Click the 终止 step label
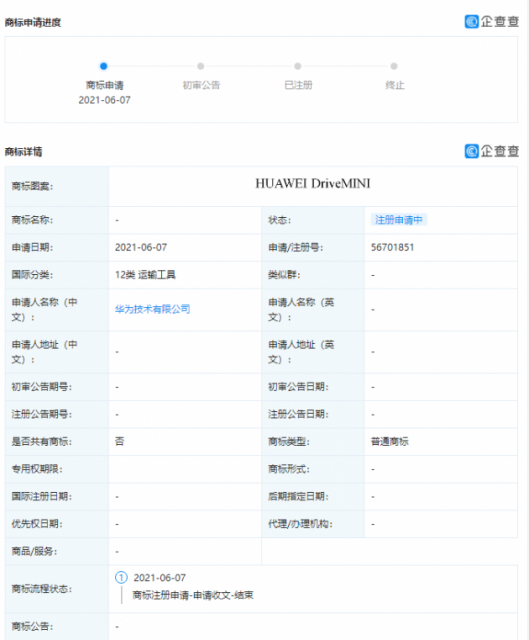Image resolution: width=529 pixels, height=640 pixels. [394, 85]
